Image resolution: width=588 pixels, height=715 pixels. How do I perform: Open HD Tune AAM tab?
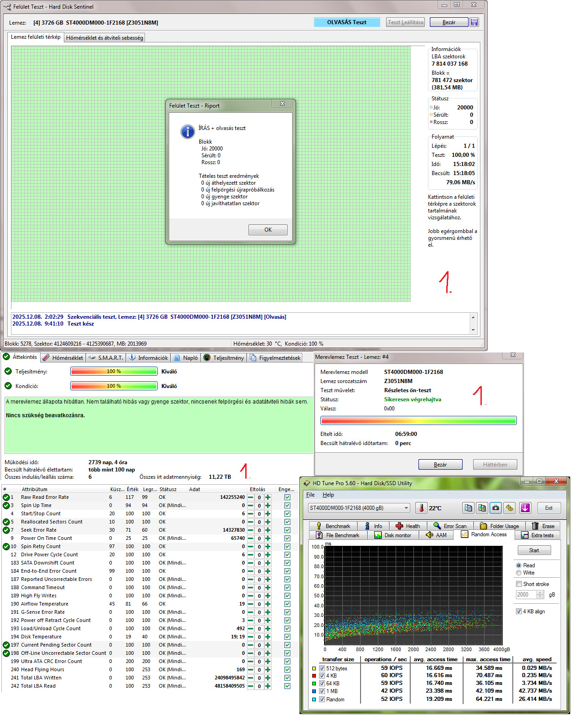point(436,535)
